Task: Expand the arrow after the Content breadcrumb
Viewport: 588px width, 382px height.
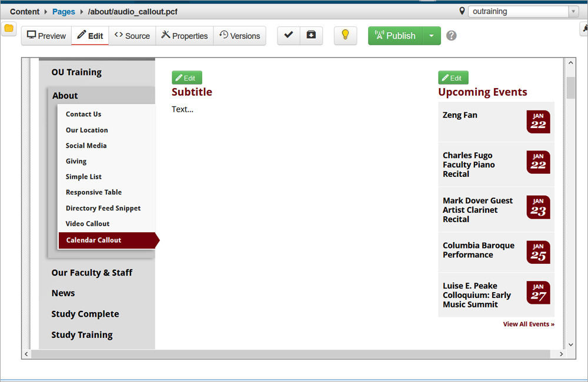Action: (46, 12)
